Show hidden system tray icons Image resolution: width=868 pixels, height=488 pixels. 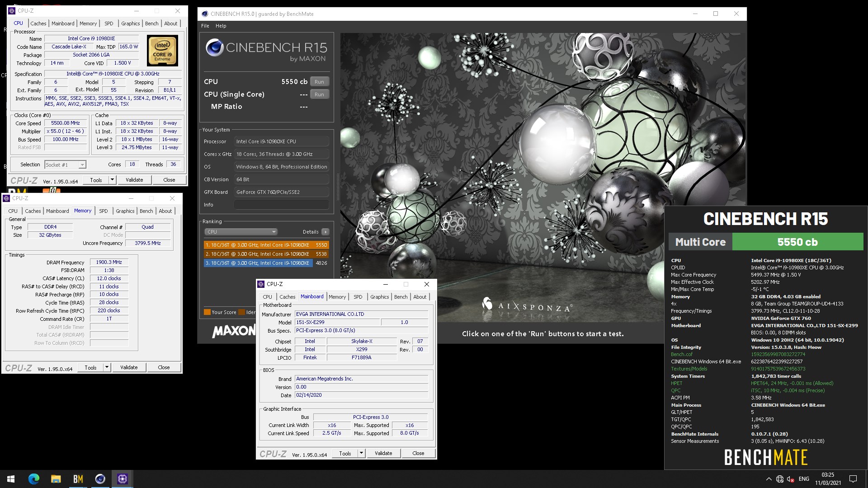769,479
